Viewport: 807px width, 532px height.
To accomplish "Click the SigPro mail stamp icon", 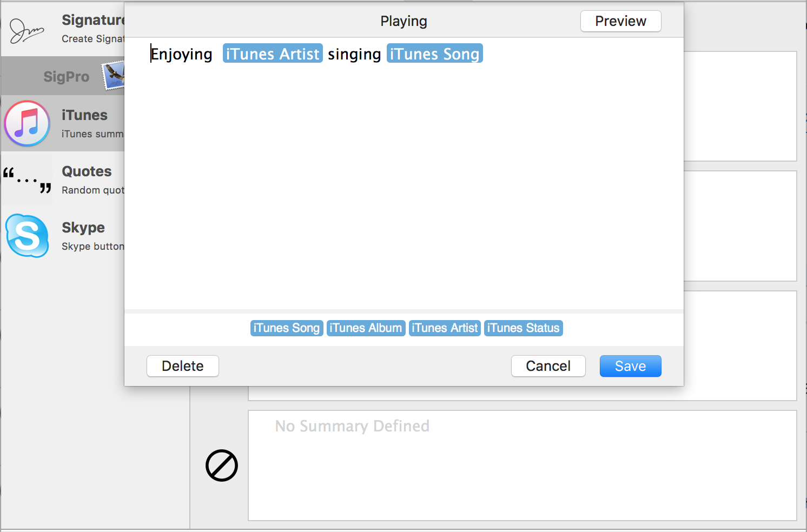I will tap(114, 75).
